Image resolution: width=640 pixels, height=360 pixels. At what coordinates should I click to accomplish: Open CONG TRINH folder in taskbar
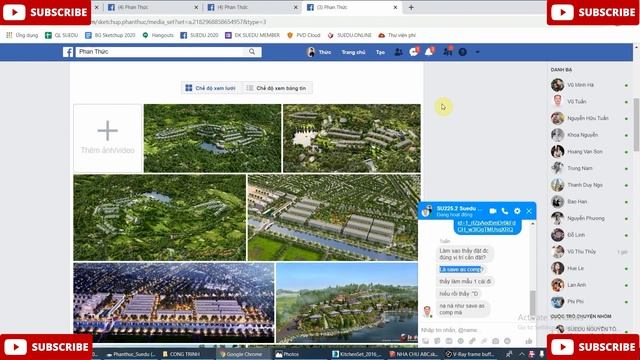click(181, 354)
